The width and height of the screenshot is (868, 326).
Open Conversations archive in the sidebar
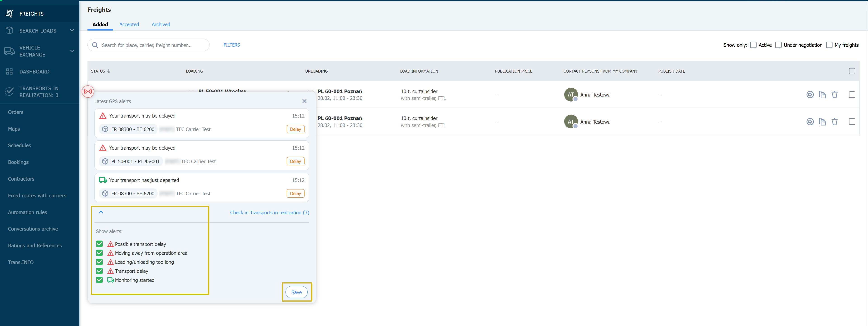[33, 229]
